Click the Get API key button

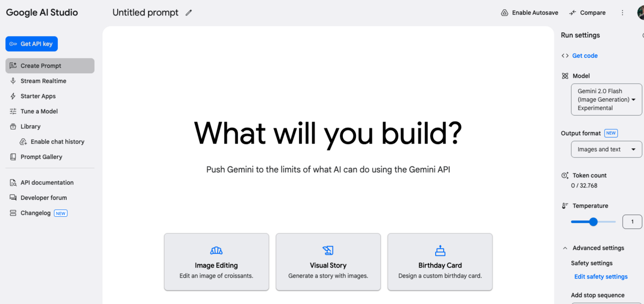coord(31,44)
